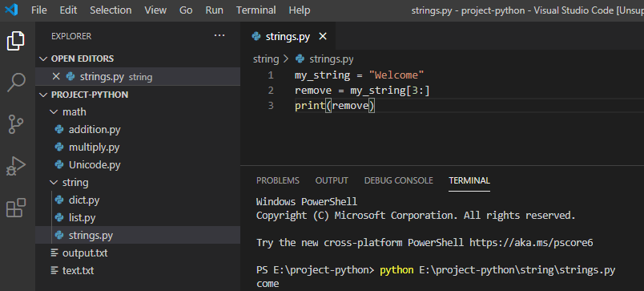Open the Run menu
The image size is (644, 291).
coord(214,10)
